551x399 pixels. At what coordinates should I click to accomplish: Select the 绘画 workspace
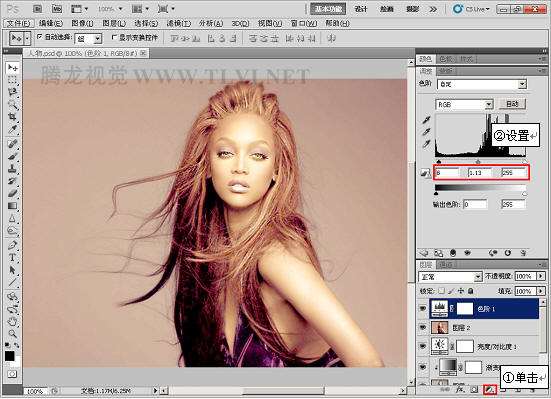tap(387, 9)
